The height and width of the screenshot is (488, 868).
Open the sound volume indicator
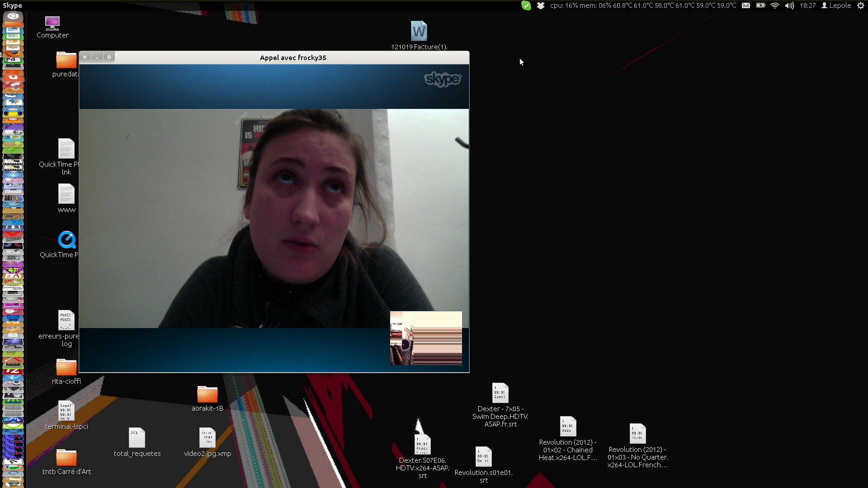[x=789, y=5]
